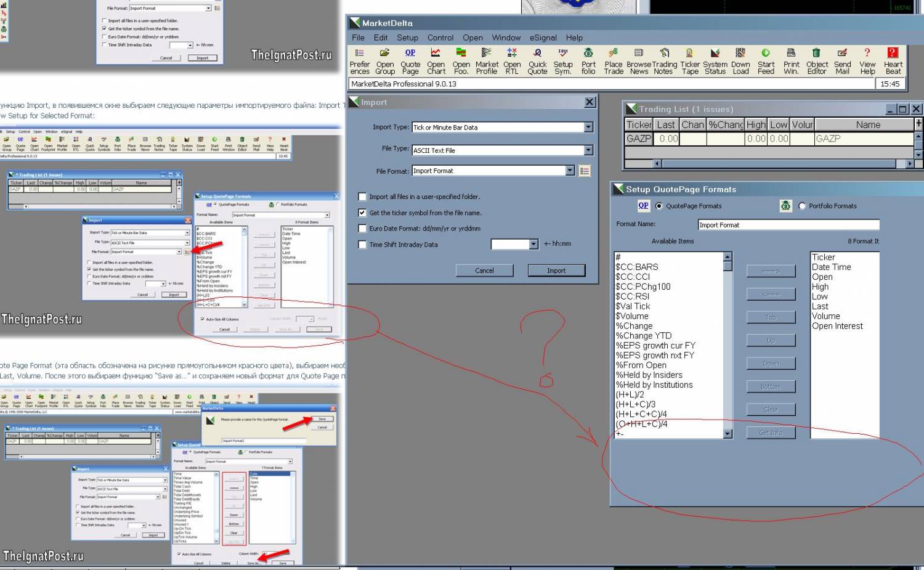Expand the Import Type dropdown
The height and width of the screenshot is (570, 924).
588,127
